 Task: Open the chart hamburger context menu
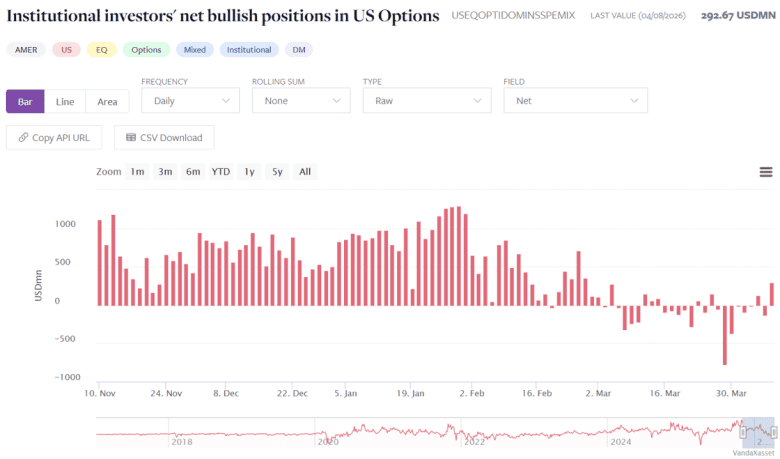pos(766,172)
